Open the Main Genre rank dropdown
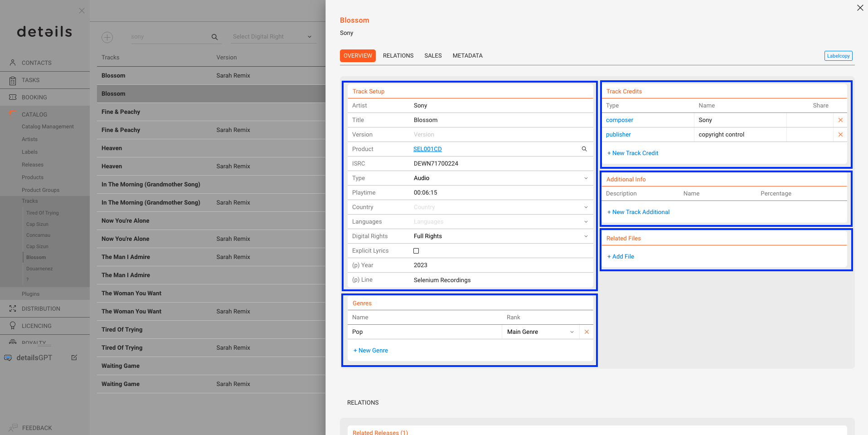Screen dimensions: 868x435 pos(572,332)
